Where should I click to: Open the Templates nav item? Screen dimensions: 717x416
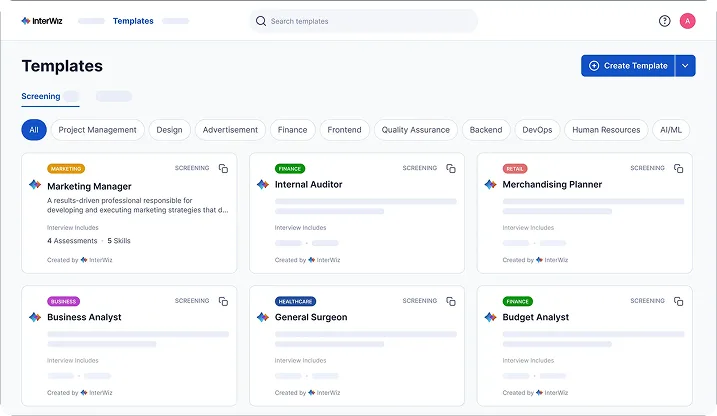[x=133, y=21]
